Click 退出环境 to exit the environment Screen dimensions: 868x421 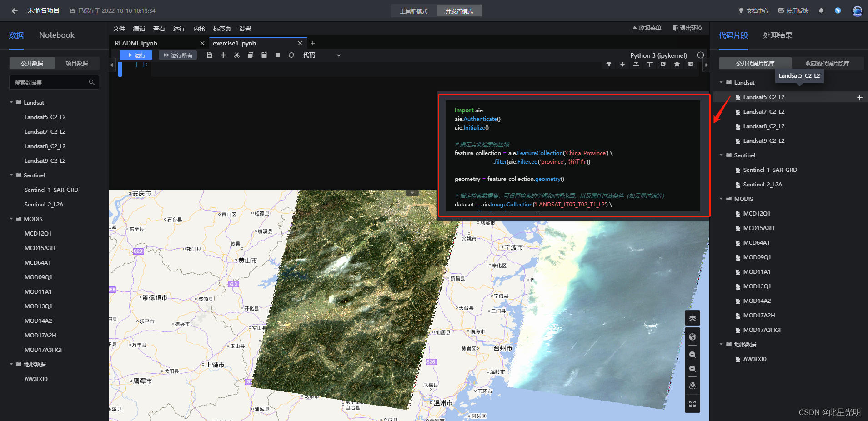(x=687, y=28)
